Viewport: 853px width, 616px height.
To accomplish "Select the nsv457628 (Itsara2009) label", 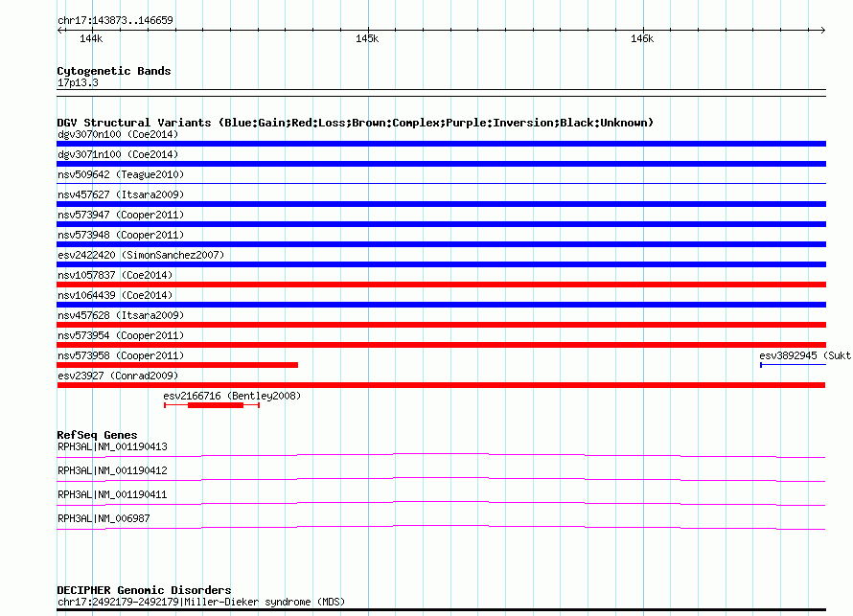I will click(121, 315).
